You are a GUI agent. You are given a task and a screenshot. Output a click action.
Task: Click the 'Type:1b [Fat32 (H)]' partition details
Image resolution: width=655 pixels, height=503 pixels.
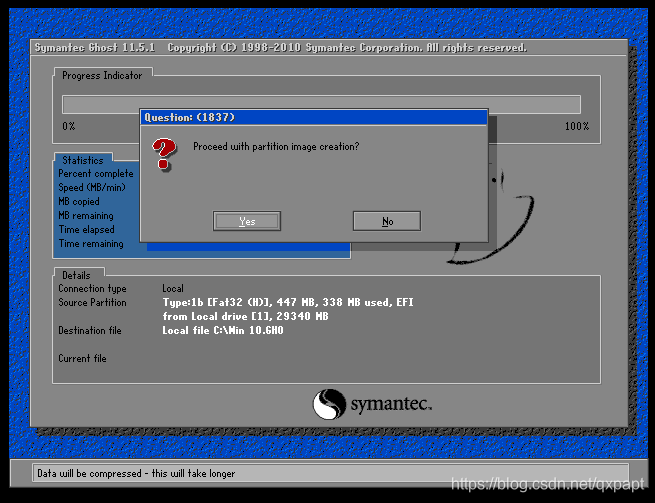point(288,302)
